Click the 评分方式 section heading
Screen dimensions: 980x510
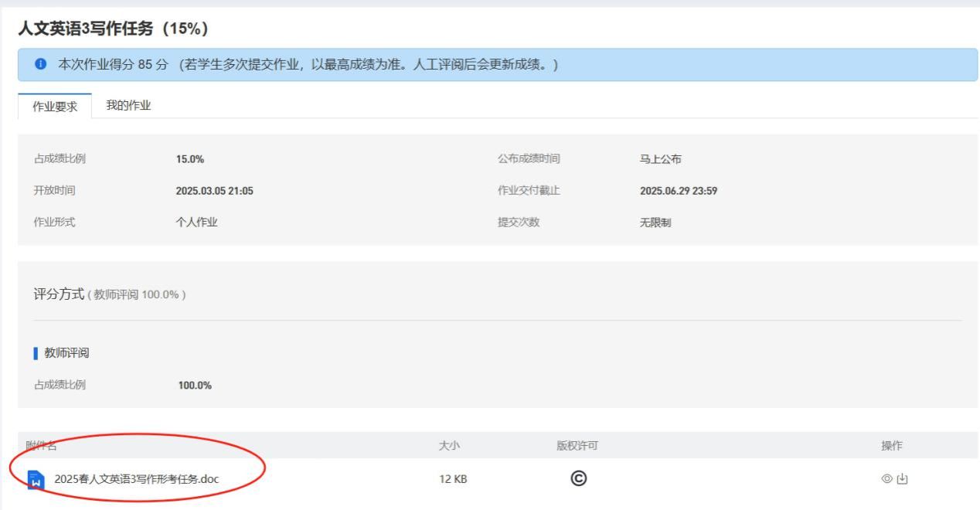[x=59, y=294]
